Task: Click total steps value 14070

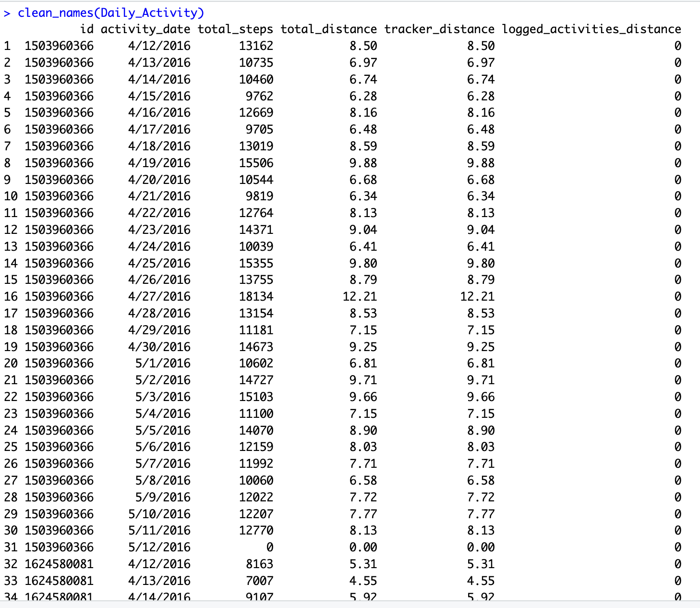Action: coord(256,430)
